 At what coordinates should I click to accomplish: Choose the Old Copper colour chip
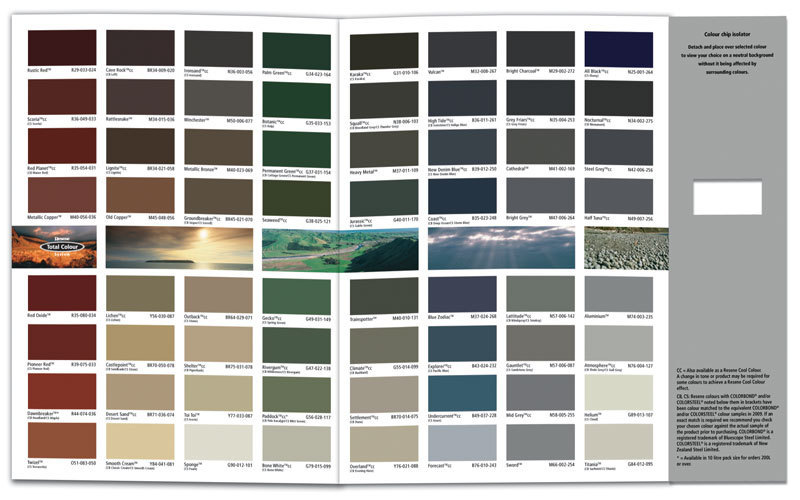click(140, 193)
